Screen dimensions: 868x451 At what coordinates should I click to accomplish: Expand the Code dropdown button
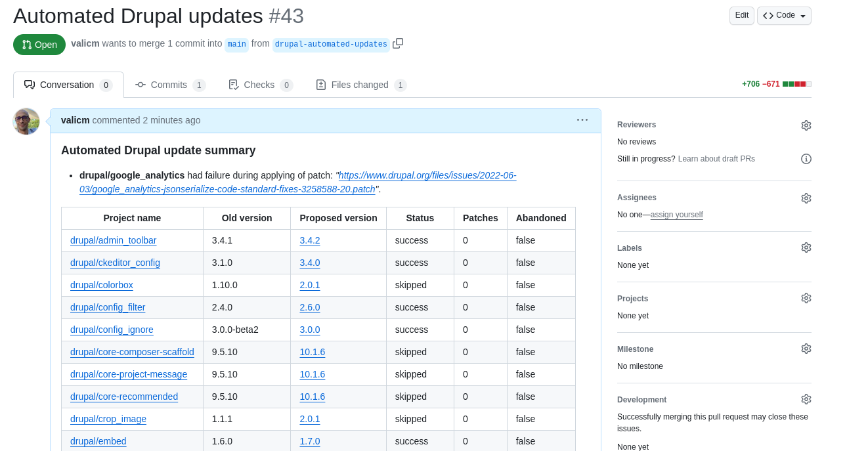(x=784, y=16)
